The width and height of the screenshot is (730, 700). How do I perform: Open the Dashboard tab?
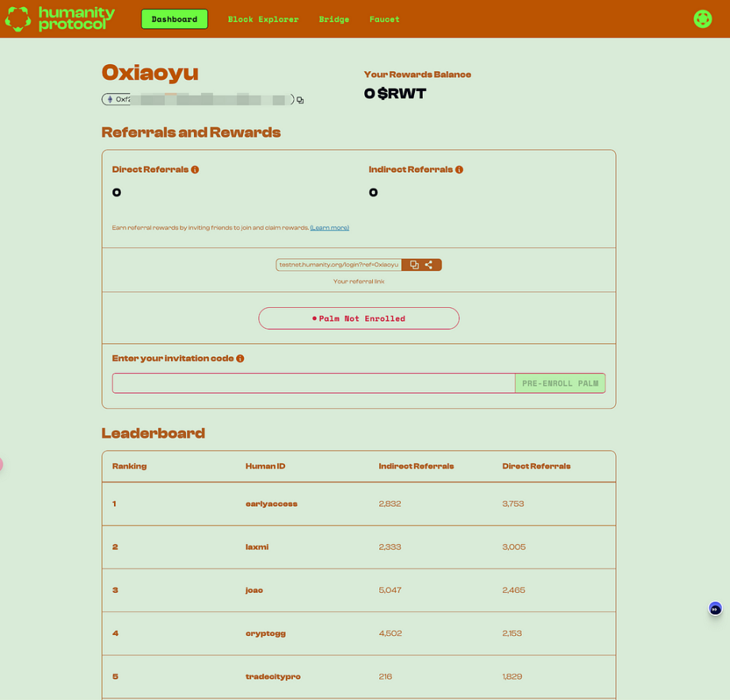[175, 19]
